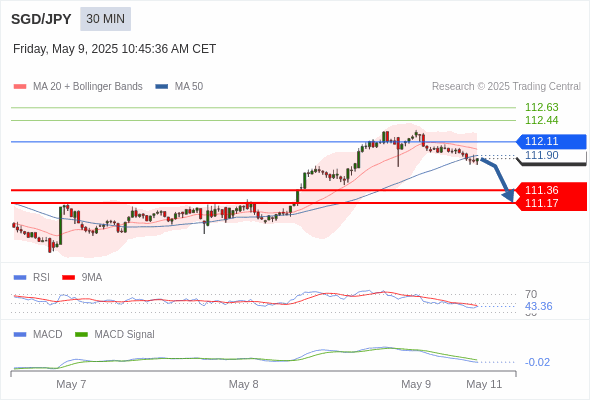Click the red 111.36 support tag
590x400 pixels.
[551, 190]
